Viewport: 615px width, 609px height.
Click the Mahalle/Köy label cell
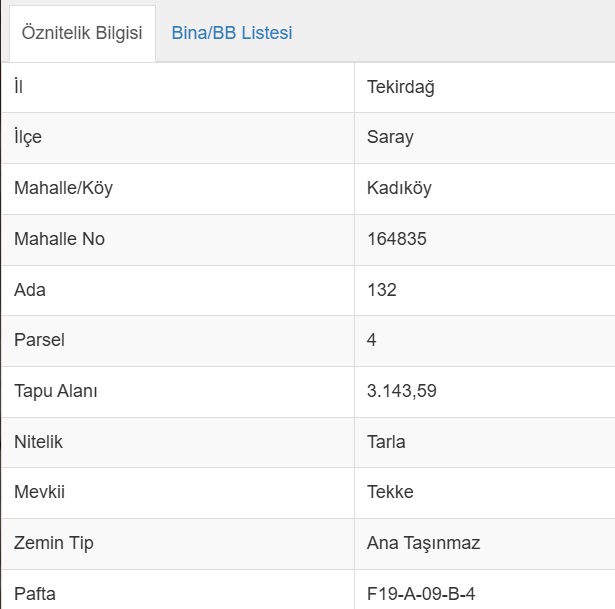pyautogui.click(x=178, y=189)
